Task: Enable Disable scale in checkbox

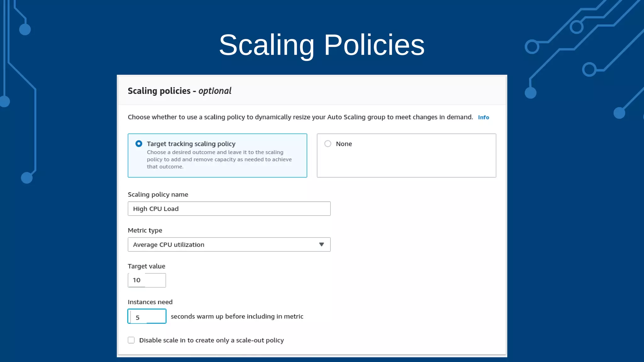Action: pyautogui.click(x=131, y=340)
